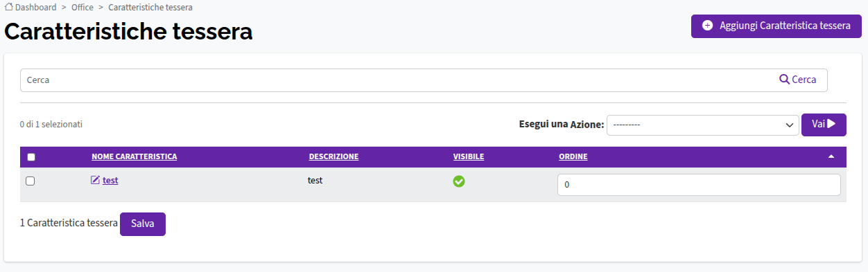Click the Ordine value field for test
Screen dimensions: 868x272
click(x=699, y=185)
